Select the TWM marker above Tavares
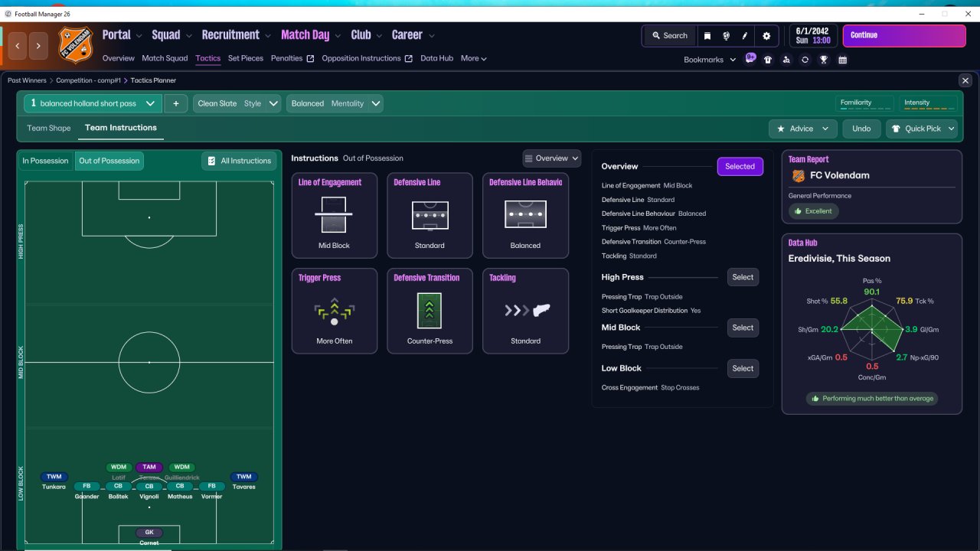Screen dimensions: 980x551 point(243,477)
